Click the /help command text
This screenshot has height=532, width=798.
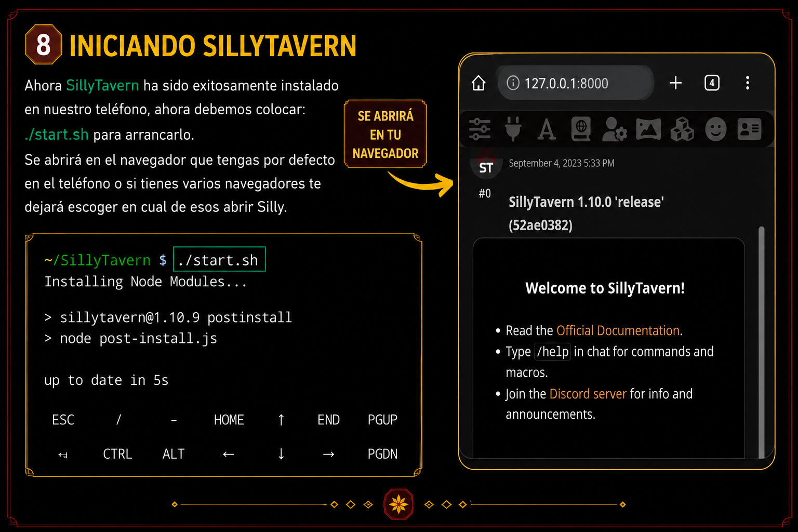[552, 352]
